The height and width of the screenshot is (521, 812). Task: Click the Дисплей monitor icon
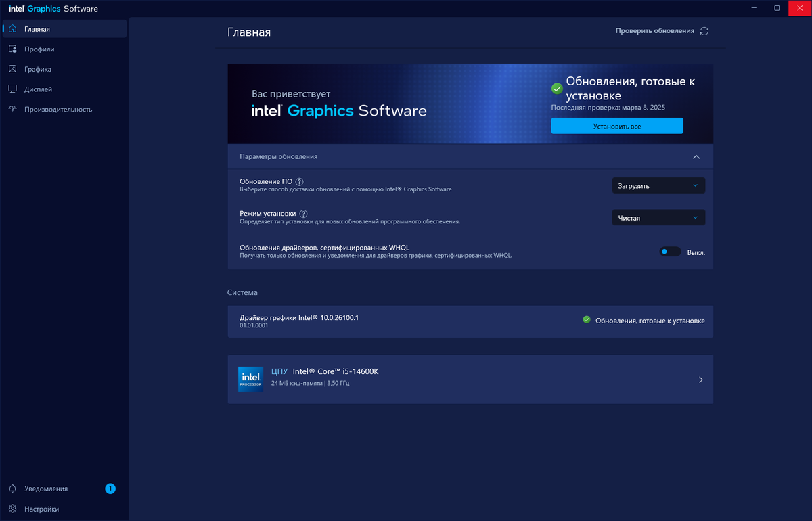click(x=12, y=89)
